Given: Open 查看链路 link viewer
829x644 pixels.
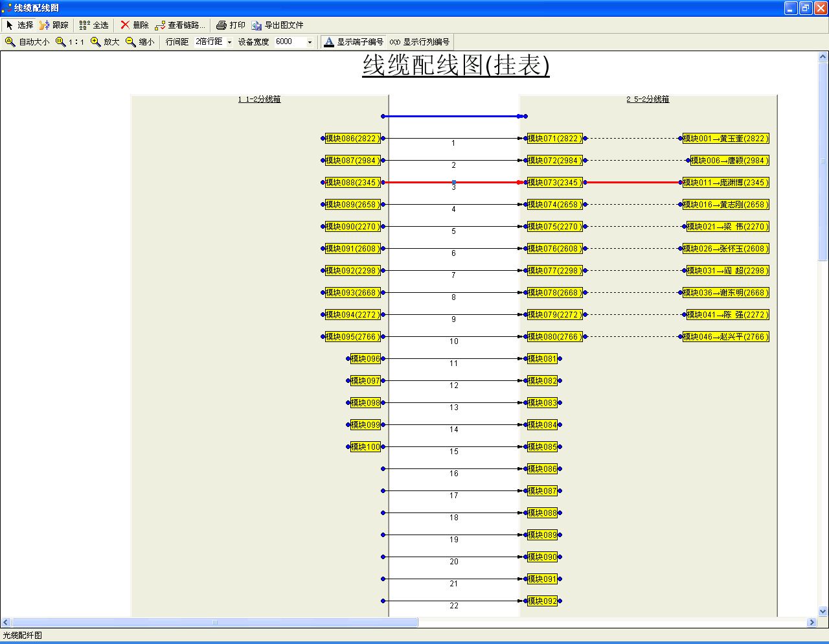Looking at the screenshot, I should click(179, 25).
